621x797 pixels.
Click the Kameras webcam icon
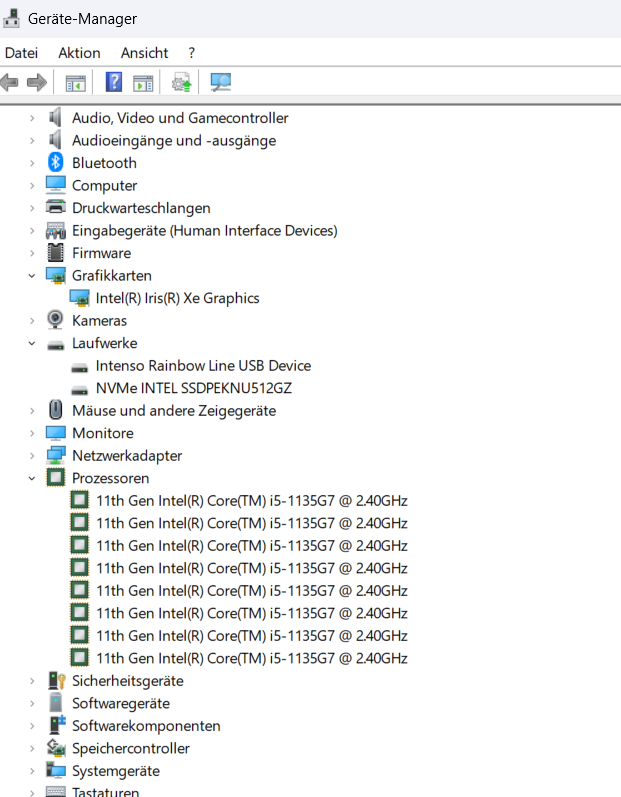click(x=55, y=320)
